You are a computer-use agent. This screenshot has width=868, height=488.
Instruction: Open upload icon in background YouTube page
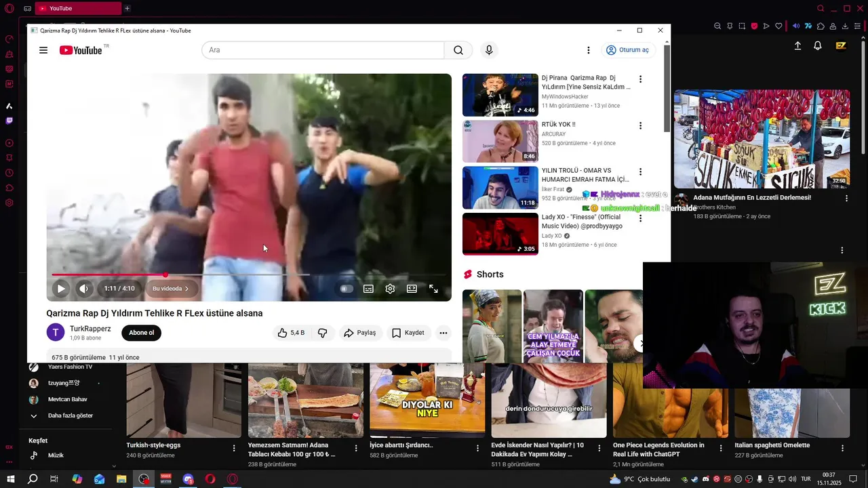click(x=797, y=45)
